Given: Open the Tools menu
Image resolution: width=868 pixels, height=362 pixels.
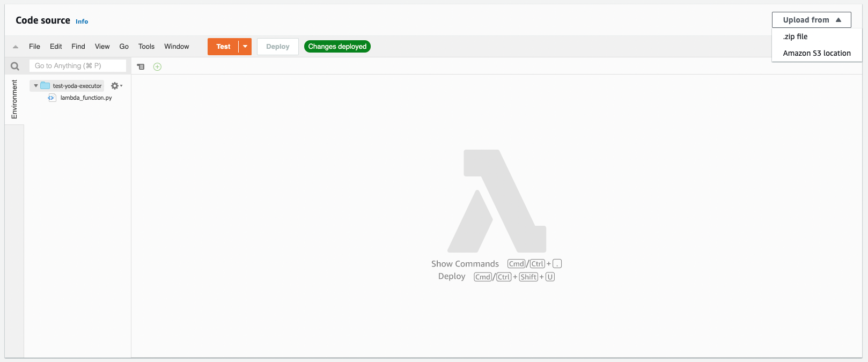Looking at the screenshot, I should [x=146, y=47].
